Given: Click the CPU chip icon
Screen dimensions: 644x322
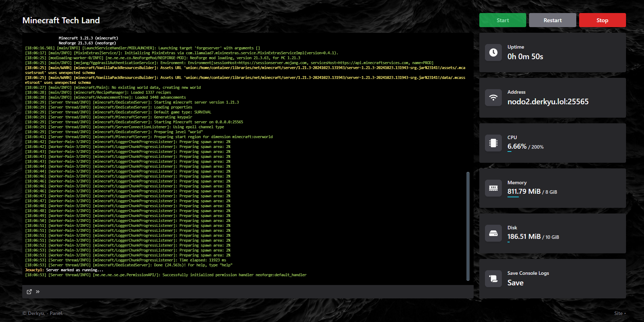Looking at the screenshot, I should pos(493,143).
